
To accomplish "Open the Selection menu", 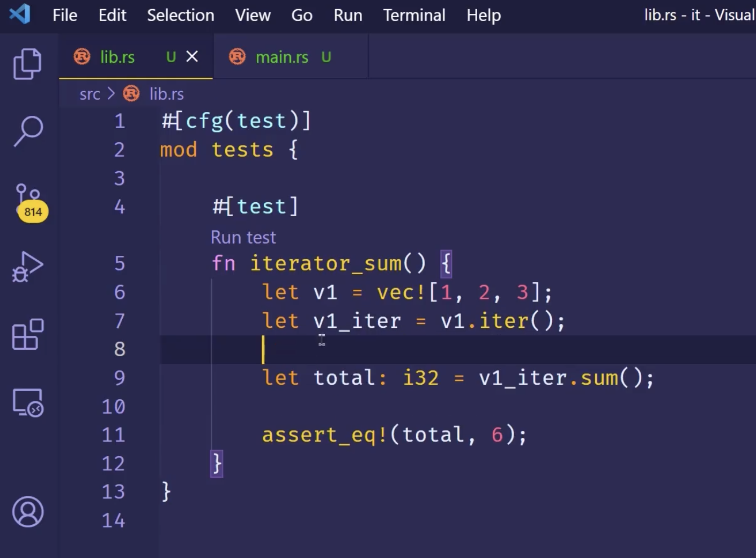I will tap(180, 15).
